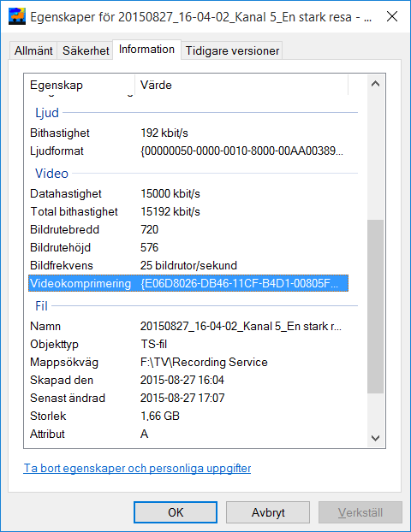
Task: Cancel with the Avbryt button
Action: tap(268, 512)
